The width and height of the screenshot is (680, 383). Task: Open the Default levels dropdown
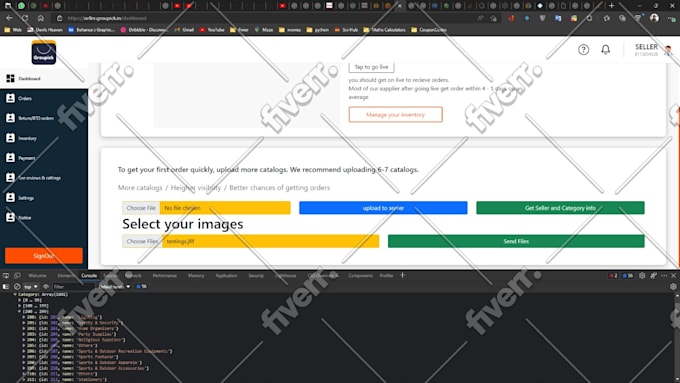(114, 286)
